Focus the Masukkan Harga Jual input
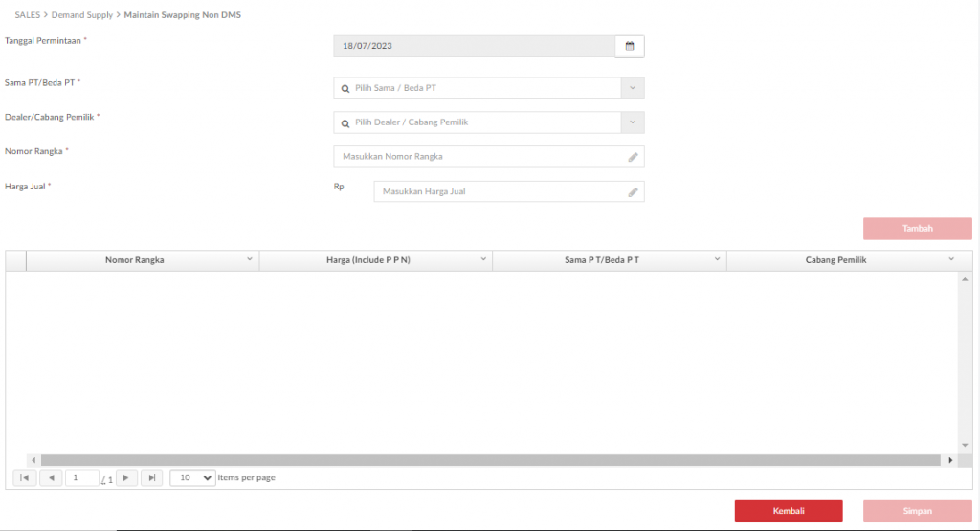The height and width of the screenshot is (531, 980). pyautogui.click(x=509, y=191)
